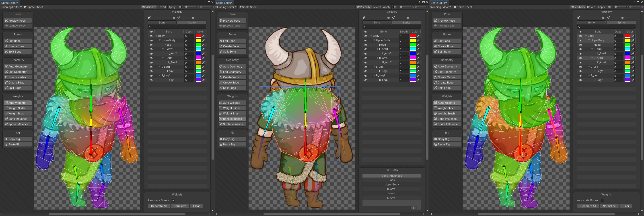Open Skinning Editor dropdown in left window
This screenshot has height=216, width=644.
[11, 7]
